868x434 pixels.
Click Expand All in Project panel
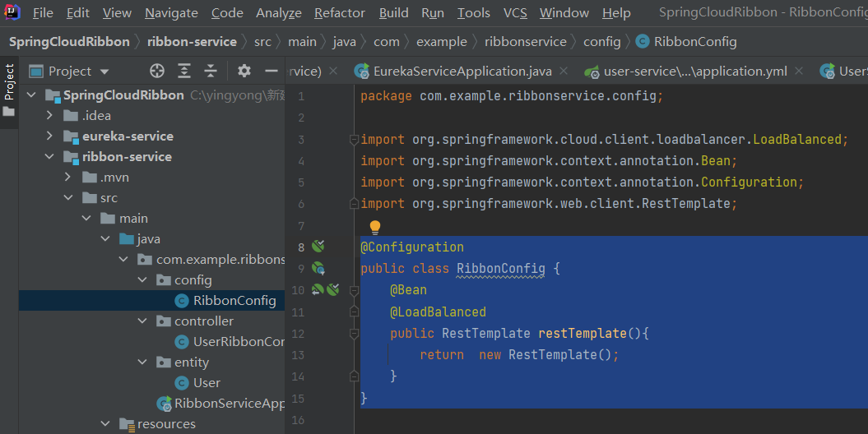click(184, 72)
